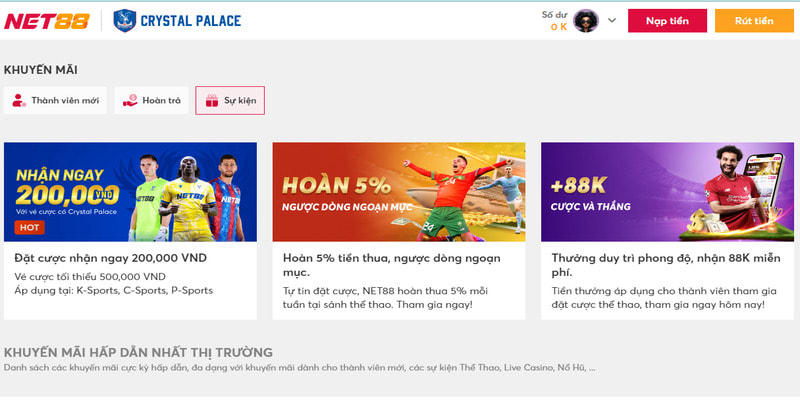800x400 pixels.
Task: Open Thưởng duy trì phong độ promotion title
Action: [666, 265]
